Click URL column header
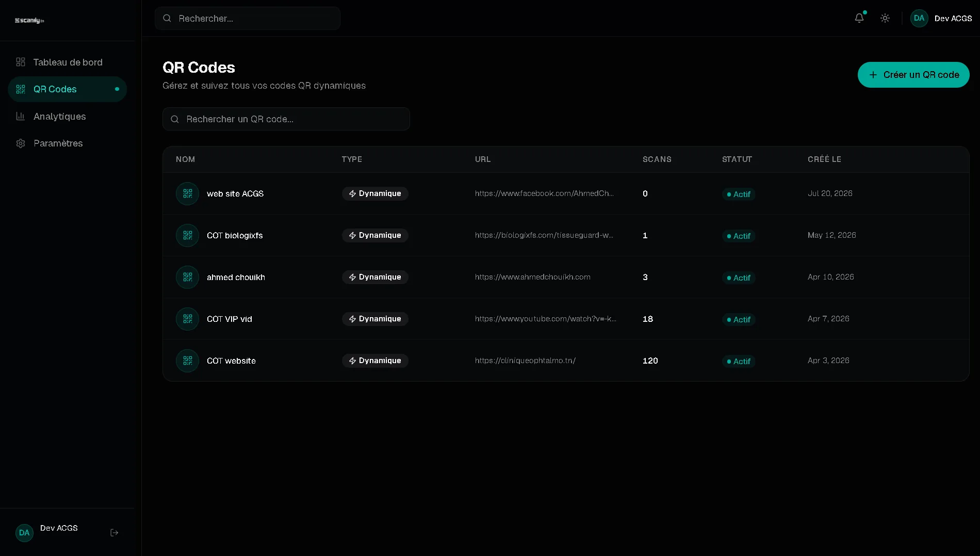Viewport: 980px width, 556px height. coord(483,159)
